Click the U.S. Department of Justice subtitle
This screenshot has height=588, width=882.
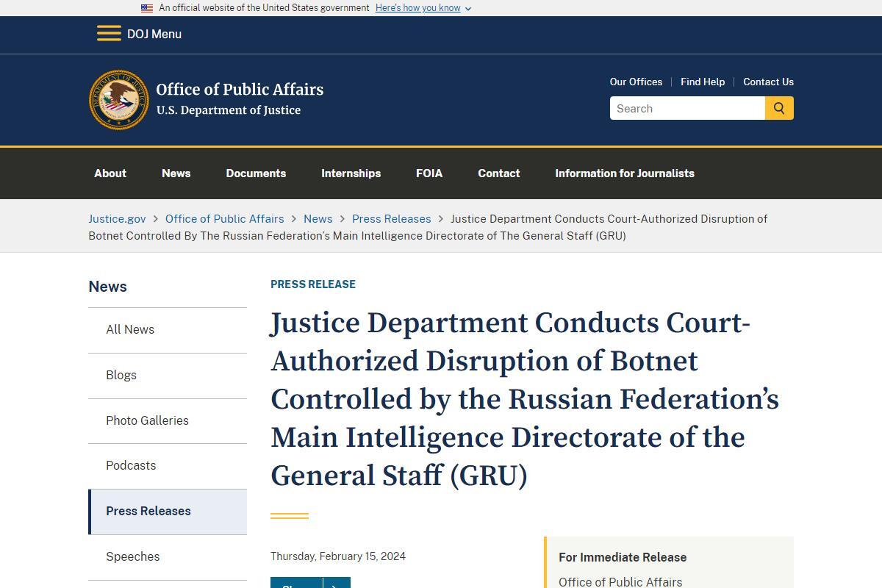pyautogui.click(x=229, y=110)
